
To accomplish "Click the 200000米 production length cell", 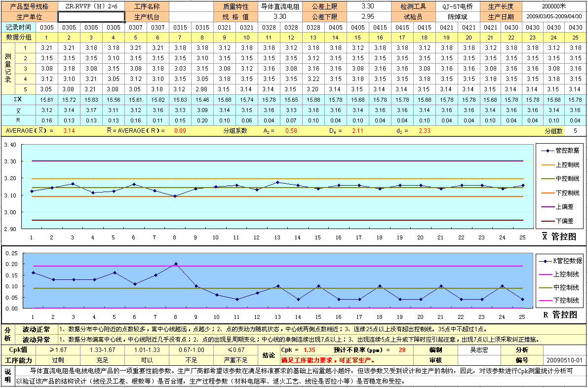I will [553, 6].
